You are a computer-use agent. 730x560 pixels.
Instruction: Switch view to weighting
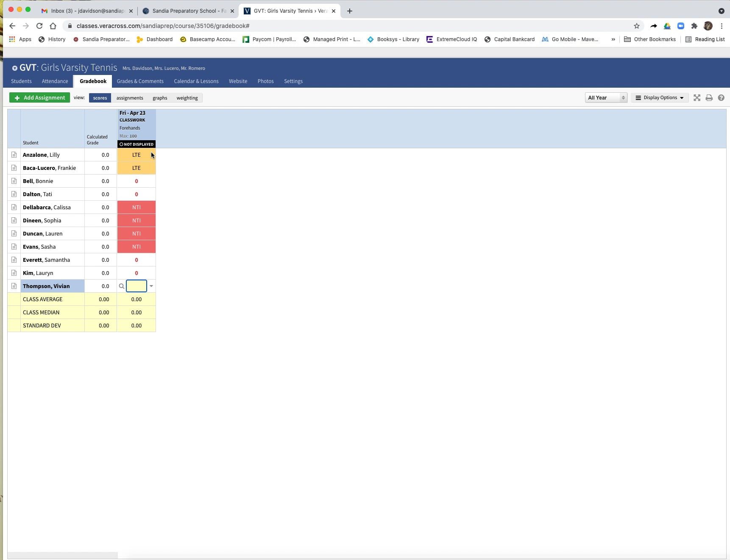click(187, 98)
